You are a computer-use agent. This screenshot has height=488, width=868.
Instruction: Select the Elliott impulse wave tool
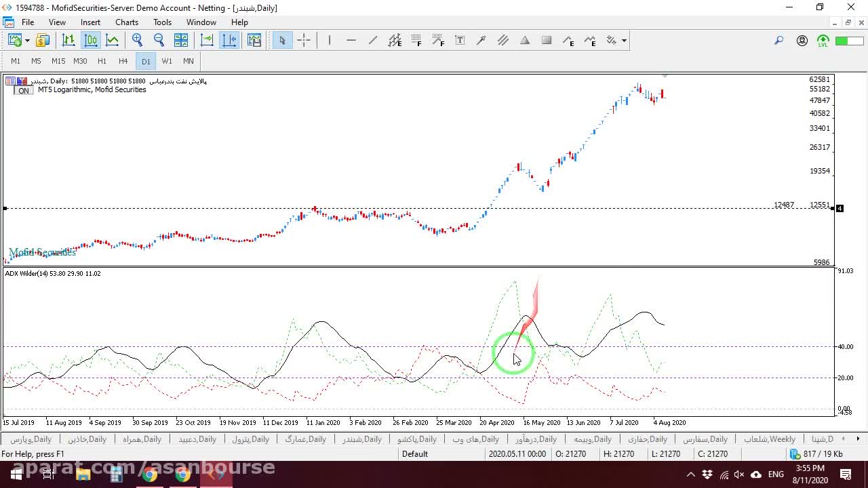tap(568, 41)
